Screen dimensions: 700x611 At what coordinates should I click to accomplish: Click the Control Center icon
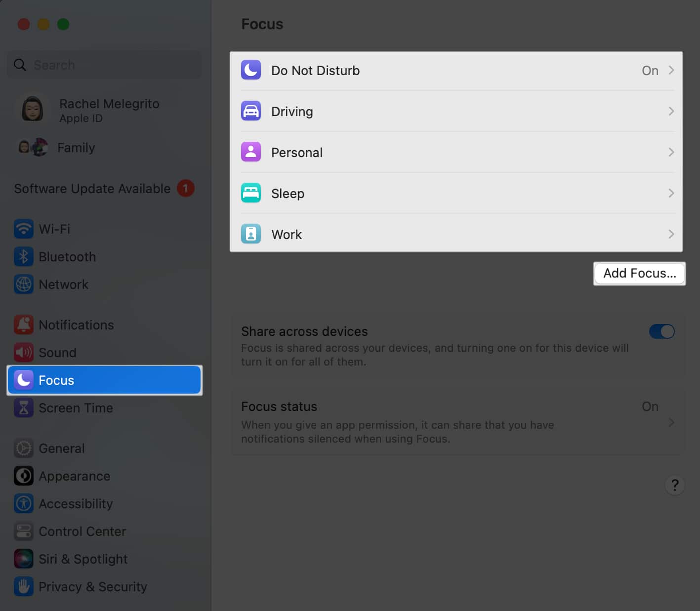point(24,531)
